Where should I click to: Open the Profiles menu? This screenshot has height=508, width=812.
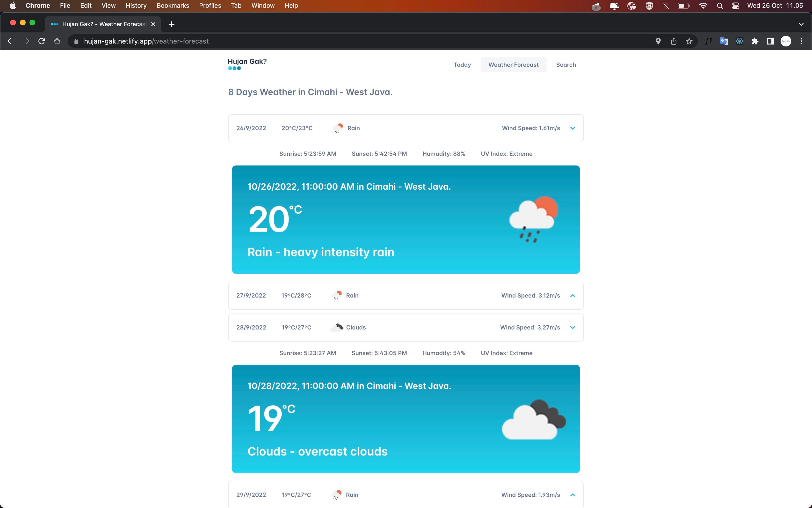coord(210,6)
